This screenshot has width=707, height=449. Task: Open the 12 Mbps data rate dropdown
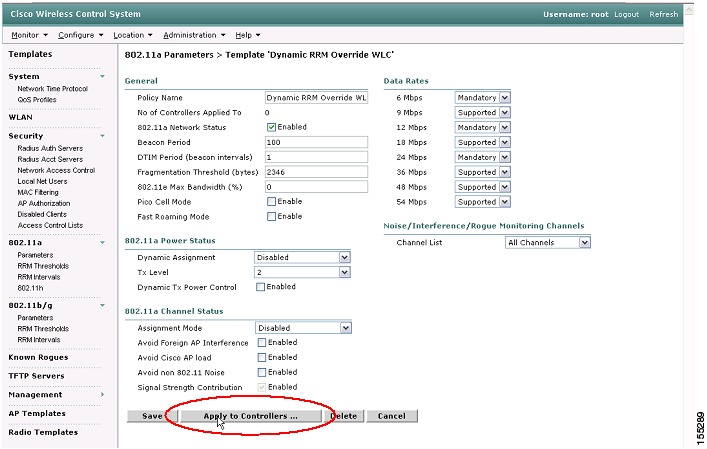click(x=482, y=128)
